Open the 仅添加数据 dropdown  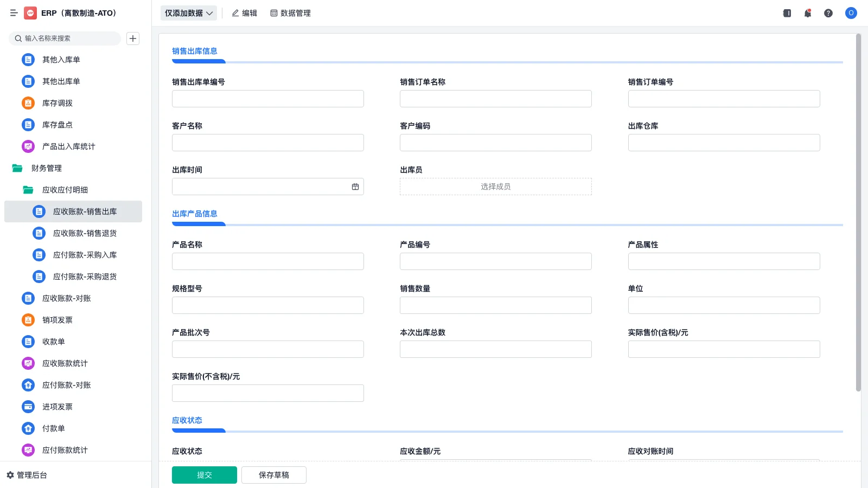(x=188, y=13)
